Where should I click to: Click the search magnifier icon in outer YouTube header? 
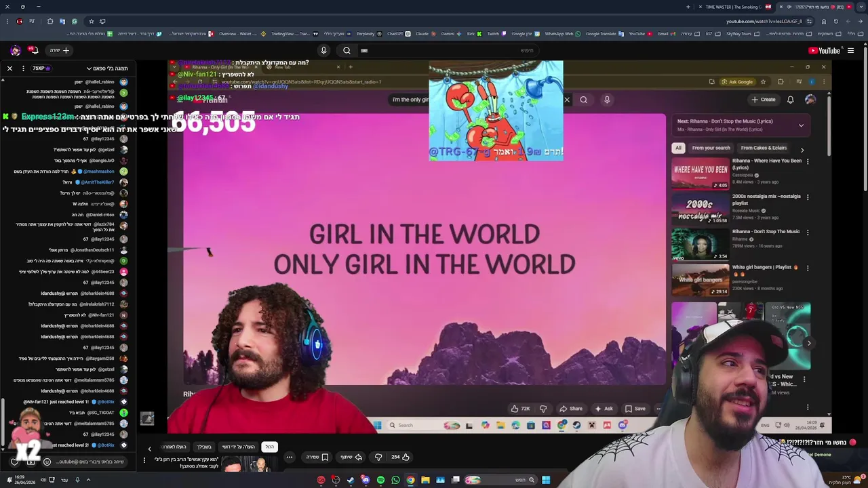coord(347,50)
